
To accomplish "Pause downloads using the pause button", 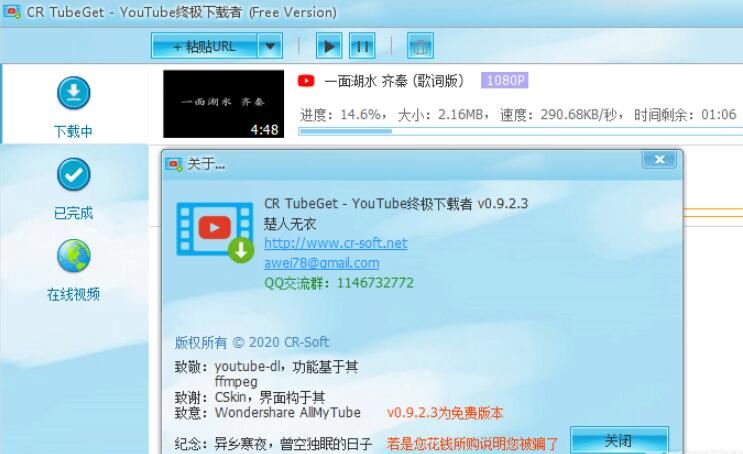I will (x=362, y=46).
